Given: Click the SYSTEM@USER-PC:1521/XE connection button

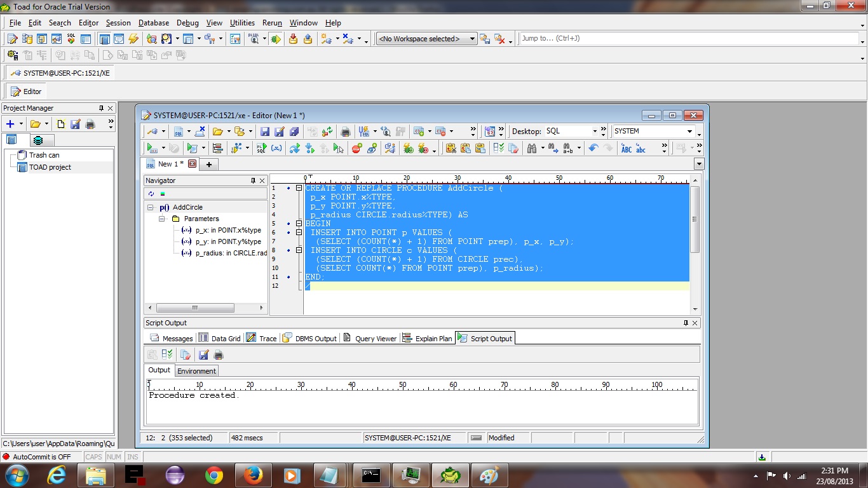Looking at the screenshot, I should click(60, 73).
